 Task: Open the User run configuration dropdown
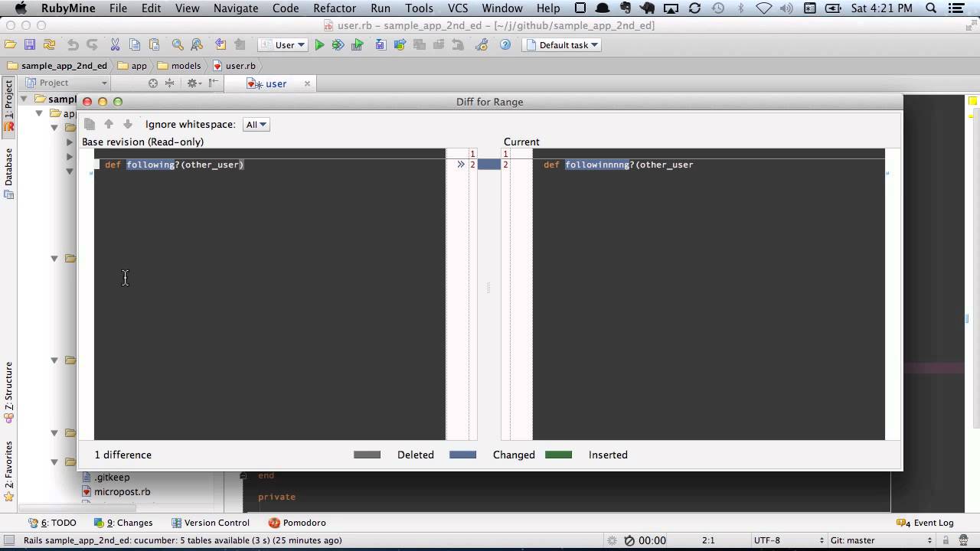(x=283, y=45)
